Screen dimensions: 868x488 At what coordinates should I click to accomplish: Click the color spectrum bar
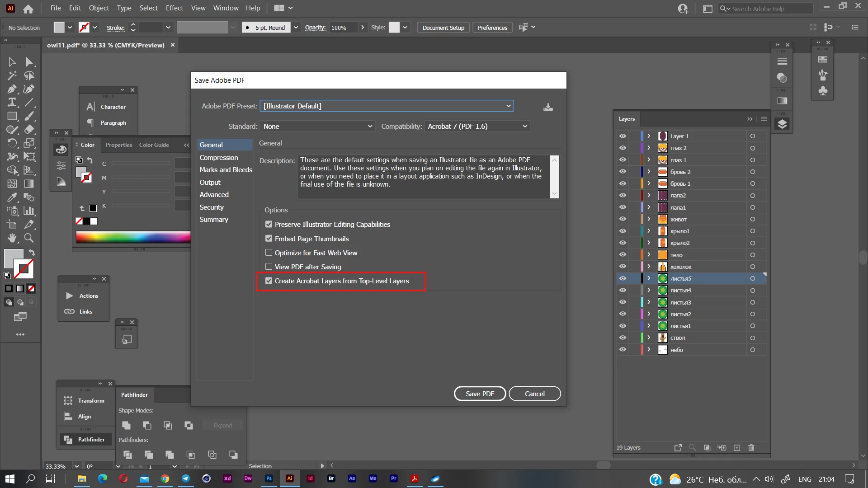pos(133,237)
